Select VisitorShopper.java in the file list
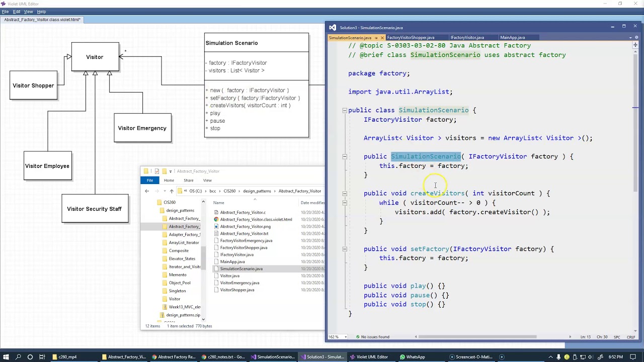644x362 pixels. pyautogui.click(x=237, y=290)
